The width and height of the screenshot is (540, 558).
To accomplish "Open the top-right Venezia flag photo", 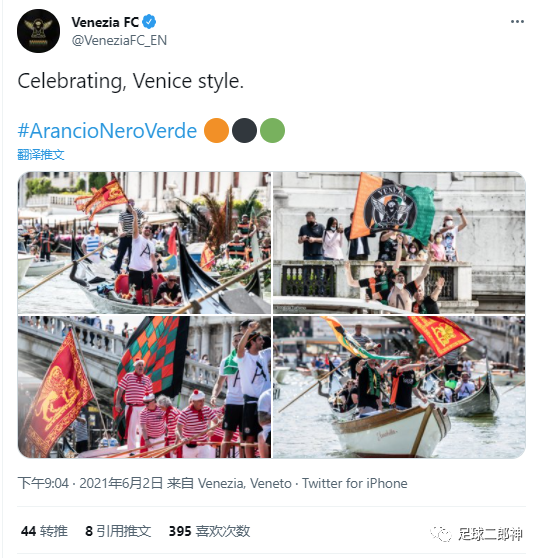I will coord(399,243).
